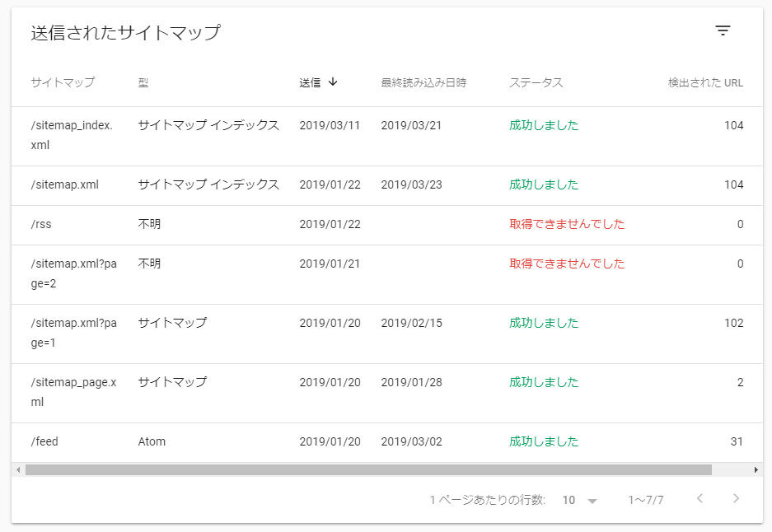
Task: Click サイトマップ インデックス type in /sitemap.xml row
Action: (x=208, y=184)
